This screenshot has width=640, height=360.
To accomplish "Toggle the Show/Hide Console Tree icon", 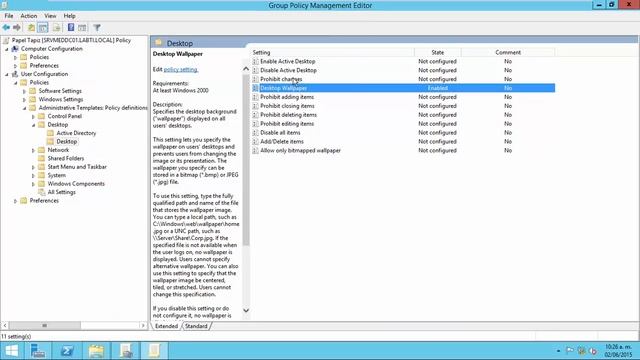I will click(x=42, y=27).
